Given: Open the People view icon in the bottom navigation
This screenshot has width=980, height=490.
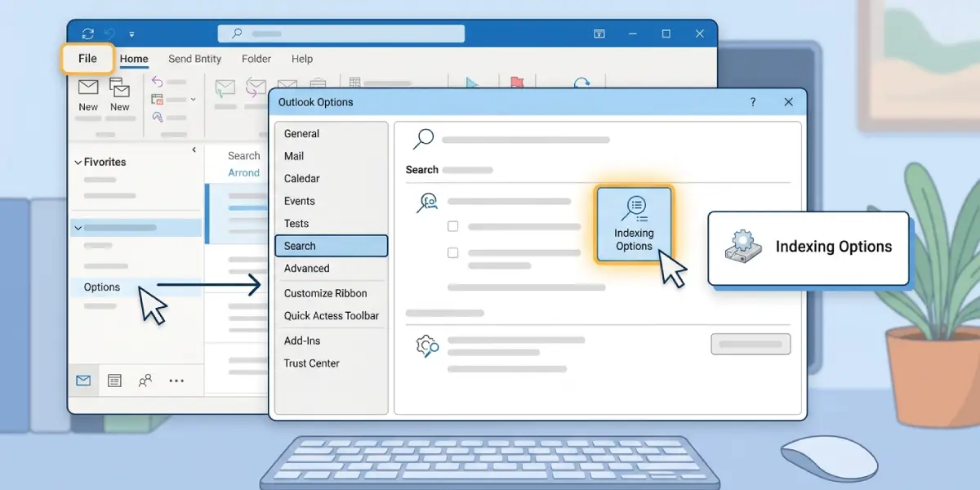Looking at the screenshot, I should point(145,380).
